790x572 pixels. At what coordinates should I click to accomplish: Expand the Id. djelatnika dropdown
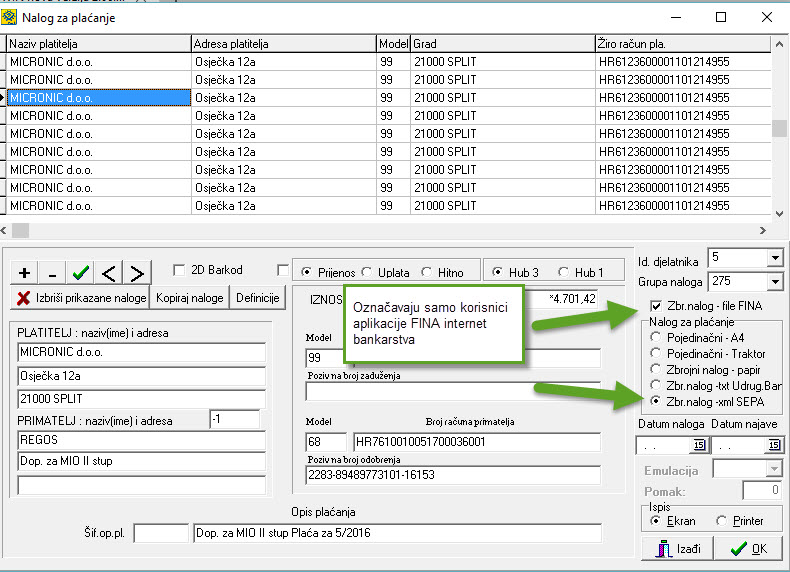[774, 259]
